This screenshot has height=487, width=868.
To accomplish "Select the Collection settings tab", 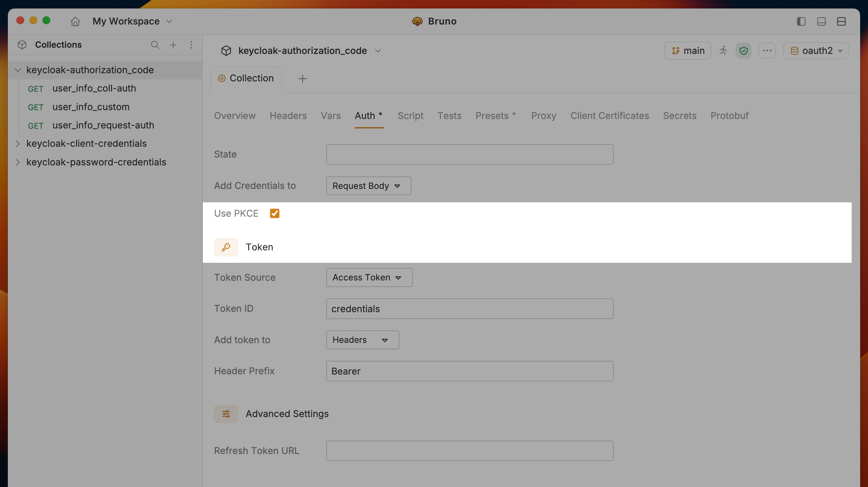I will coord(246,78).
